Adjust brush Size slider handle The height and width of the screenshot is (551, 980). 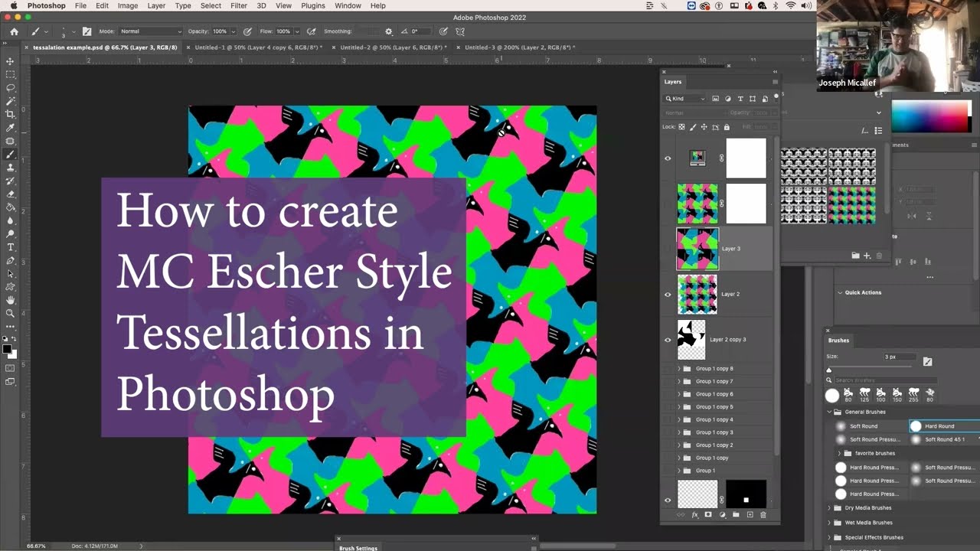(828, 370)
